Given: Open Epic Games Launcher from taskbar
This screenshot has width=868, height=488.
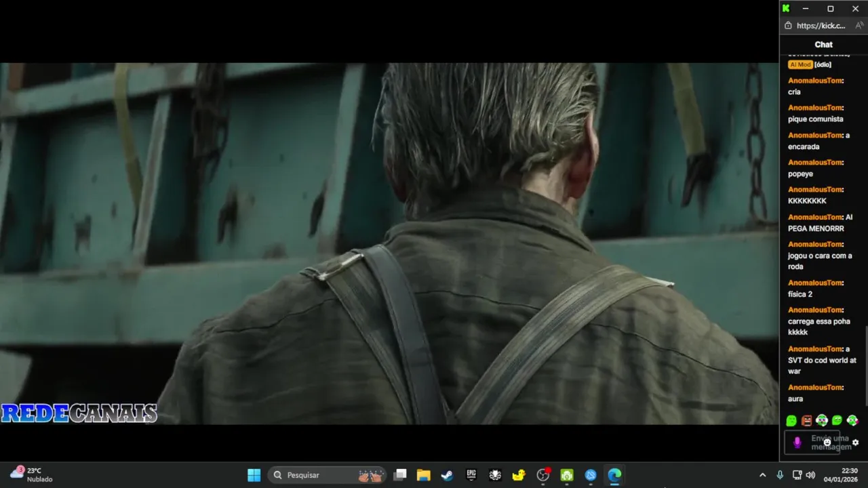Looking at the screenshot, I should [471, 475].
